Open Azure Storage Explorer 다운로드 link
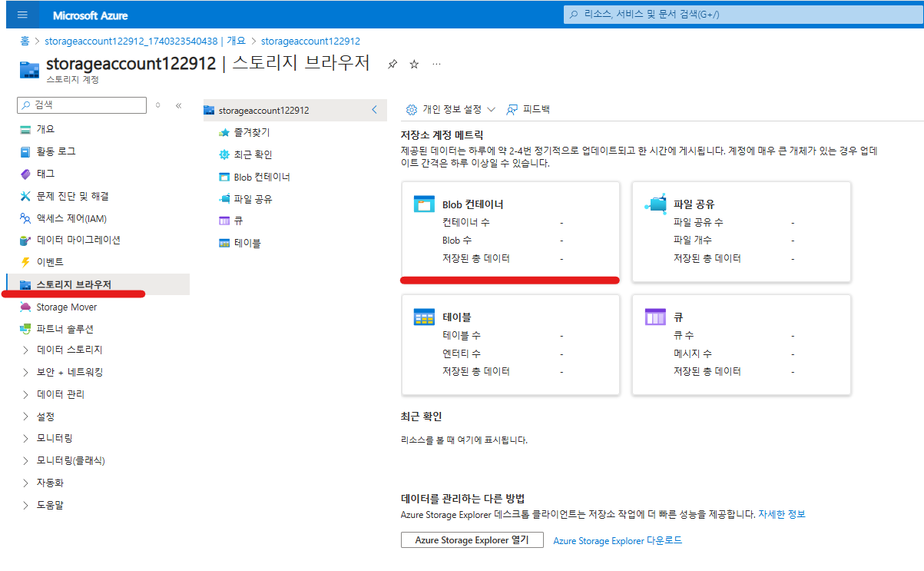Image resolution: width=924 pixels, height=571 pixels. (618, 541)
